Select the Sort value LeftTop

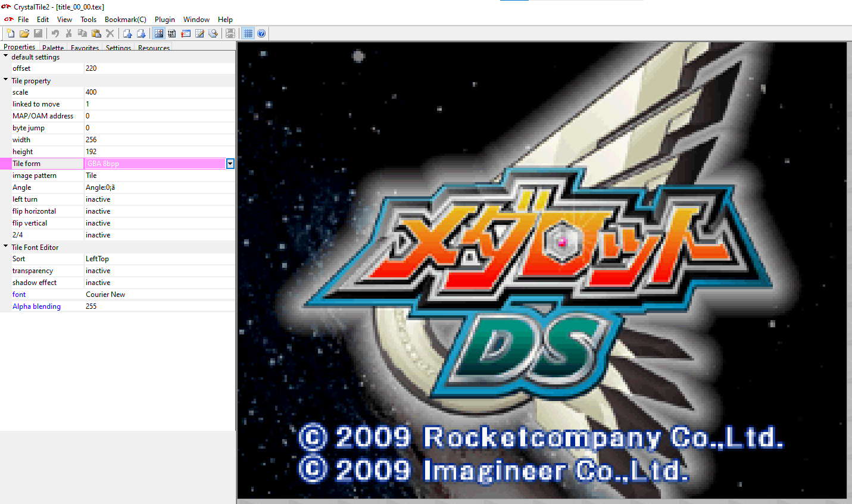[159, 259]
